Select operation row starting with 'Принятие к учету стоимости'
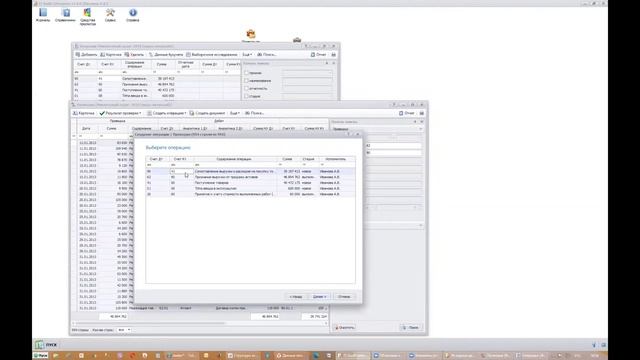This screenshot has width=640, height=360. coord(250,194)
